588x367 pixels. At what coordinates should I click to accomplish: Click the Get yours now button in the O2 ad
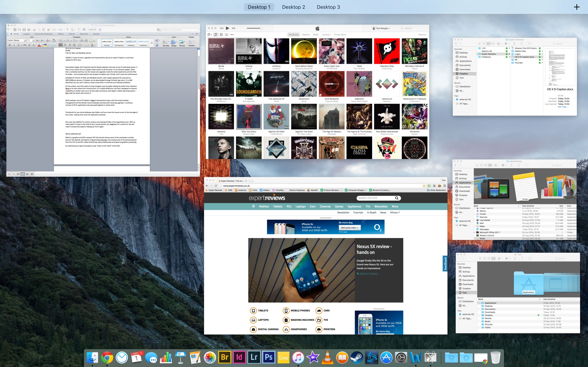pos(349,227)
